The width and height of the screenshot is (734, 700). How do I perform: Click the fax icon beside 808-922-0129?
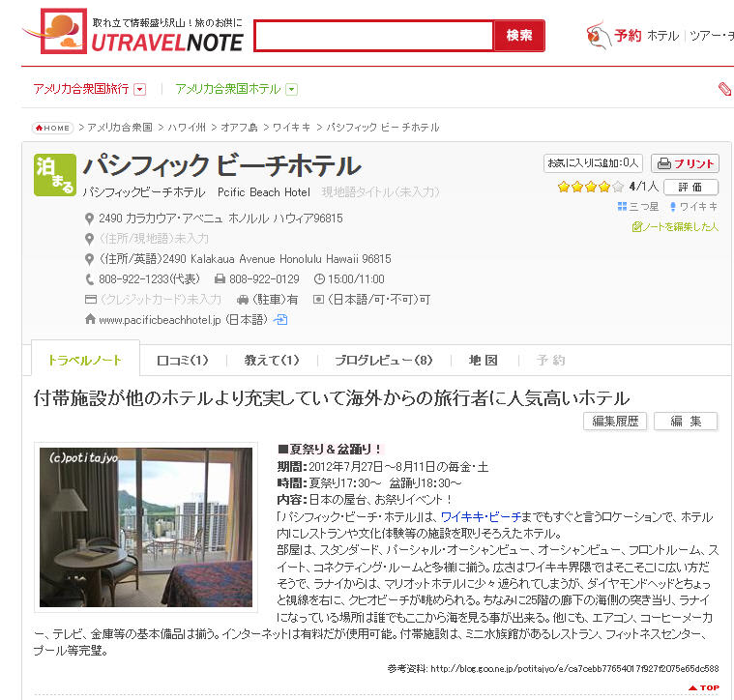[x=220, y=279]
